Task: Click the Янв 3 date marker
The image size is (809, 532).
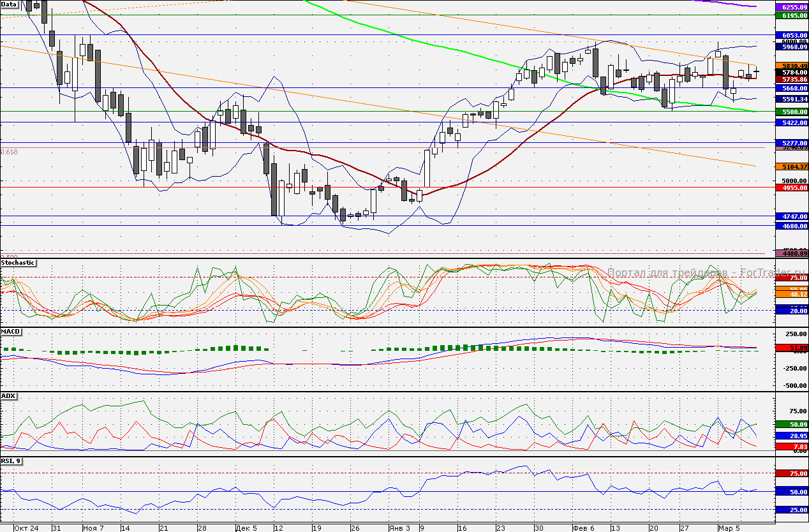Action: [399, 528]
